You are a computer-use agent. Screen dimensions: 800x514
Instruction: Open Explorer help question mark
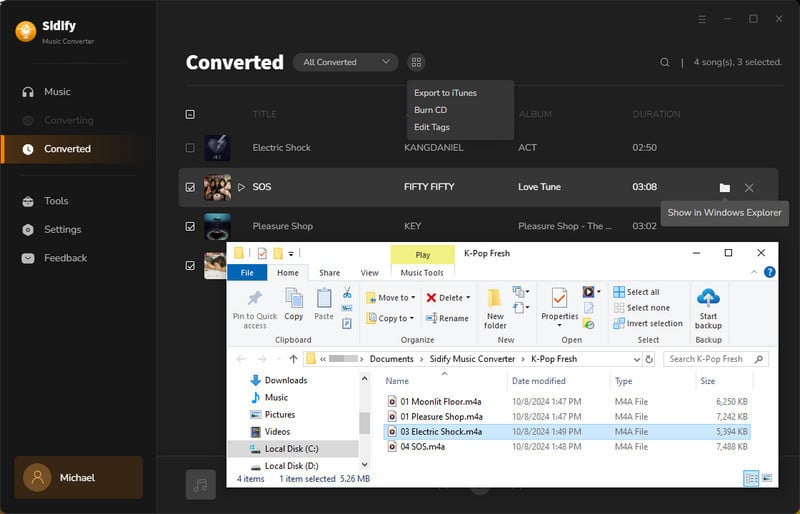[769, 273]
